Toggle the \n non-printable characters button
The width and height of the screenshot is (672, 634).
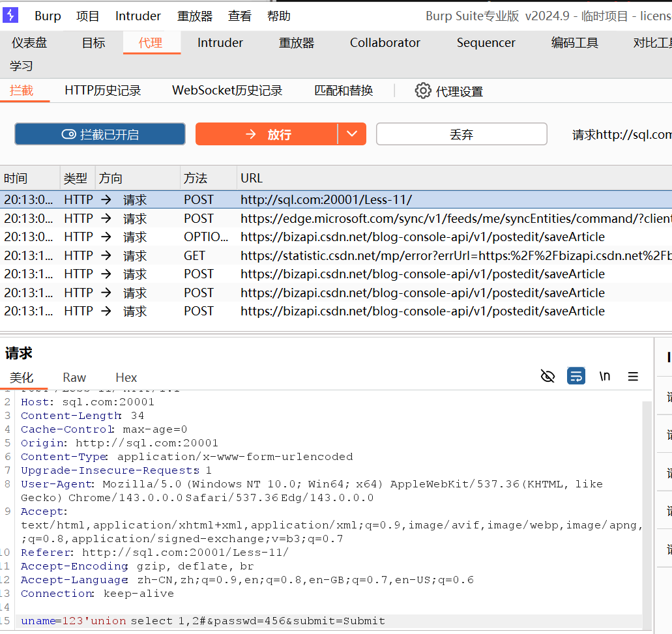(x=605, y=376)
